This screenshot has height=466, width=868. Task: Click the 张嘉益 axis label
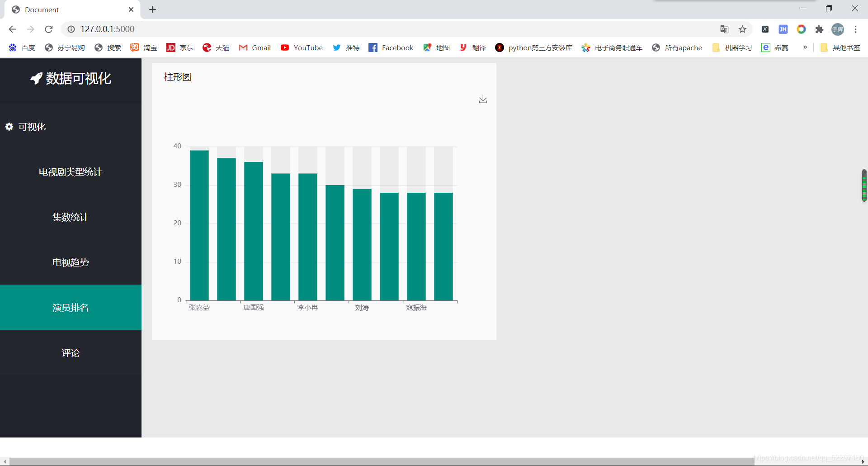[x=199, y=308]
